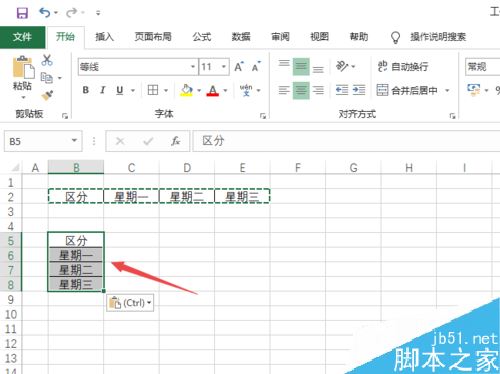500x374 pixels.
Task: Open the 插入 ribbon tab
Action: click(104, 37)
